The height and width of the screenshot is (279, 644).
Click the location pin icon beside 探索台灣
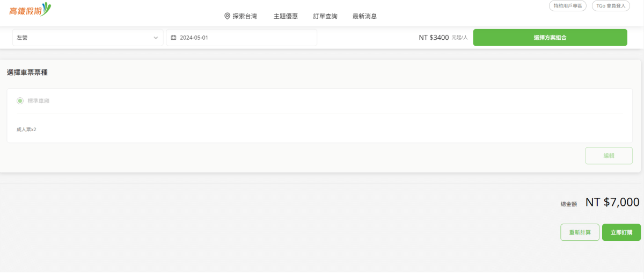point(227,16)
